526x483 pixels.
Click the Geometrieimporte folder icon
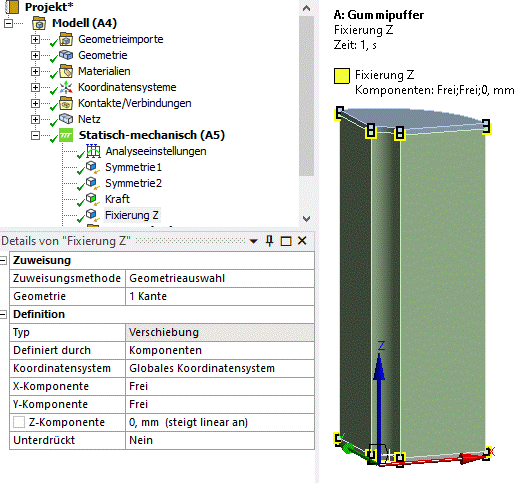(66, 39)
